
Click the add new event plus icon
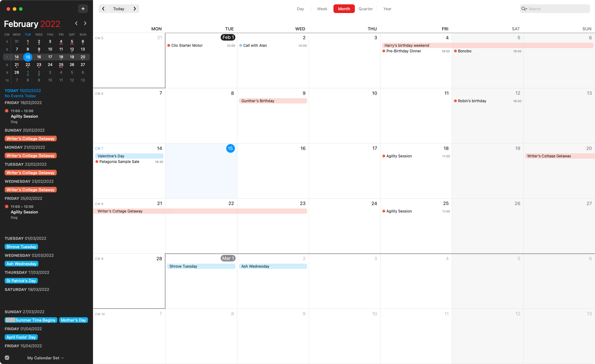tap(83, 8)
